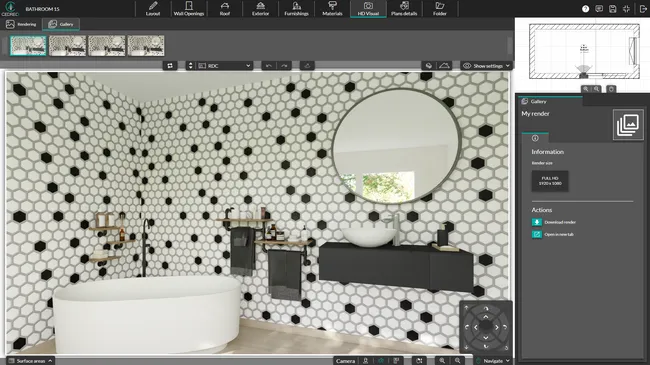Image resolution: width=650 pixels, height=365 pixels.
Task: Click the exit fullscreen icon
Action: point(626,9)
